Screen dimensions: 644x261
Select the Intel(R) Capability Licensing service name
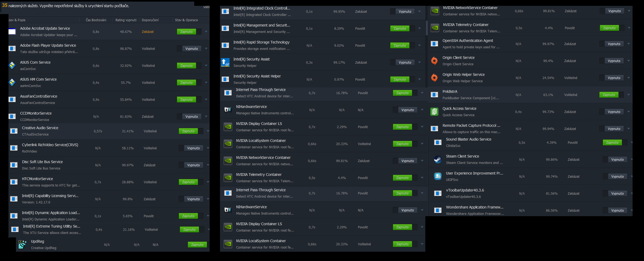(x=50, y=196)
